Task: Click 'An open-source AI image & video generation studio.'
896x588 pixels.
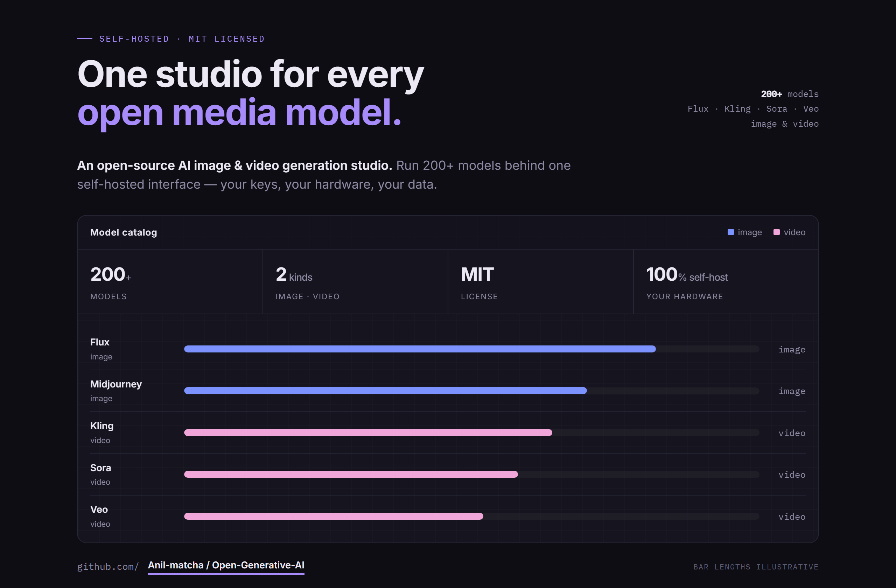Action: (234, 166)
